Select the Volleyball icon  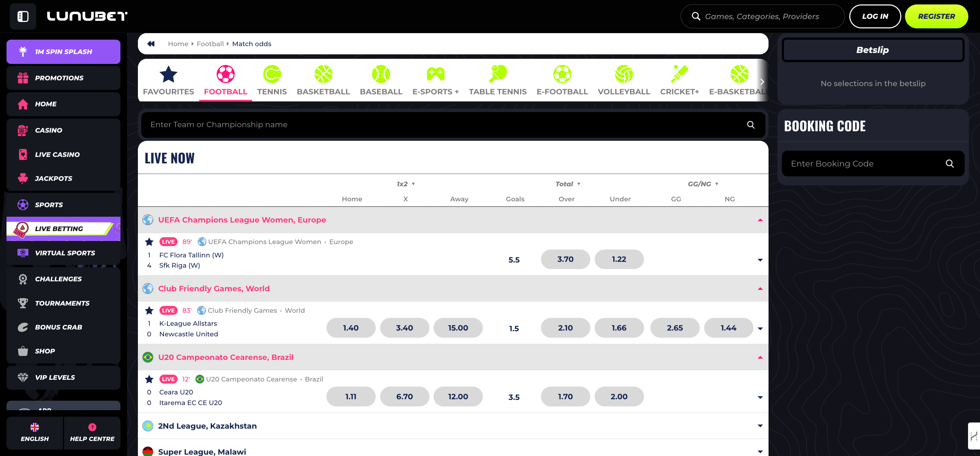624,74
